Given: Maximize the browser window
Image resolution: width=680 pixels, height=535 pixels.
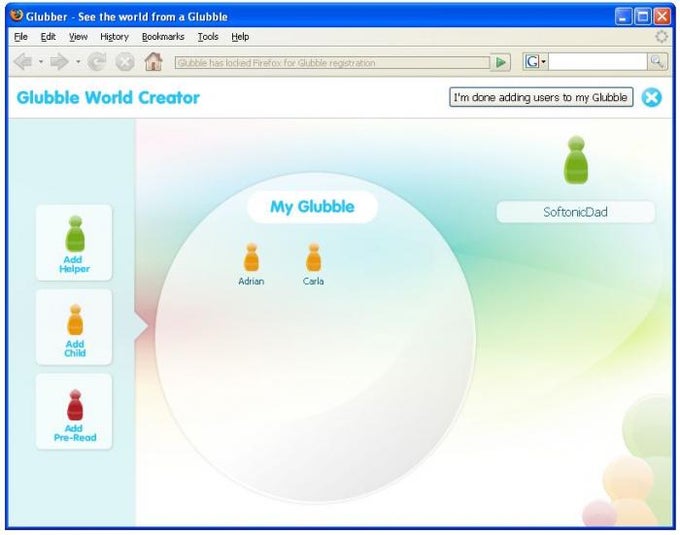Looking at the screenshot, I should pos(643,16).
